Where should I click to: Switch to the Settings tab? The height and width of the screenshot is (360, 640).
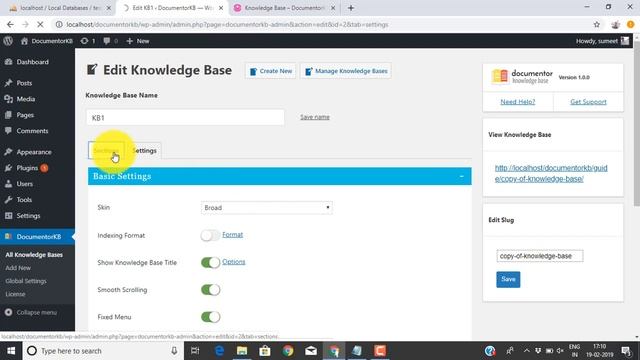point(144,151)
